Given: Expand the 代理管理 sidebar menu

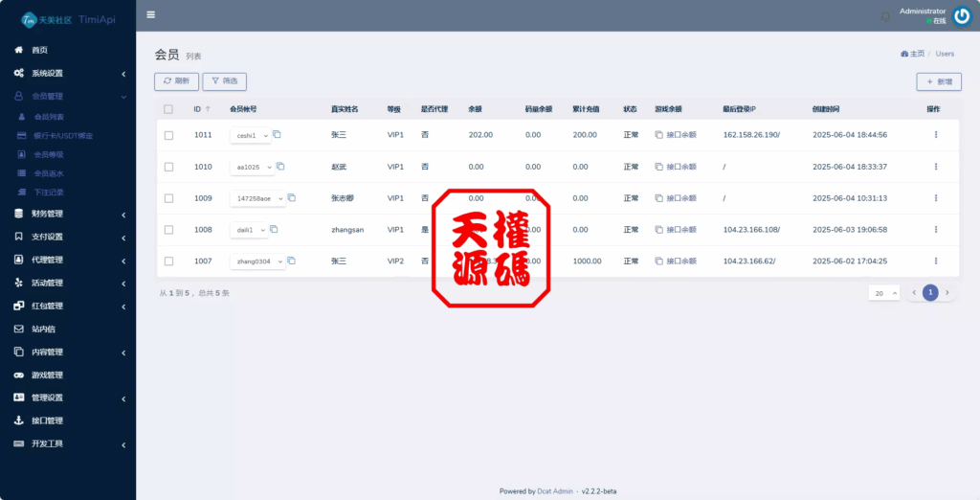Looking at the screenshot, I should pos(68,260).
